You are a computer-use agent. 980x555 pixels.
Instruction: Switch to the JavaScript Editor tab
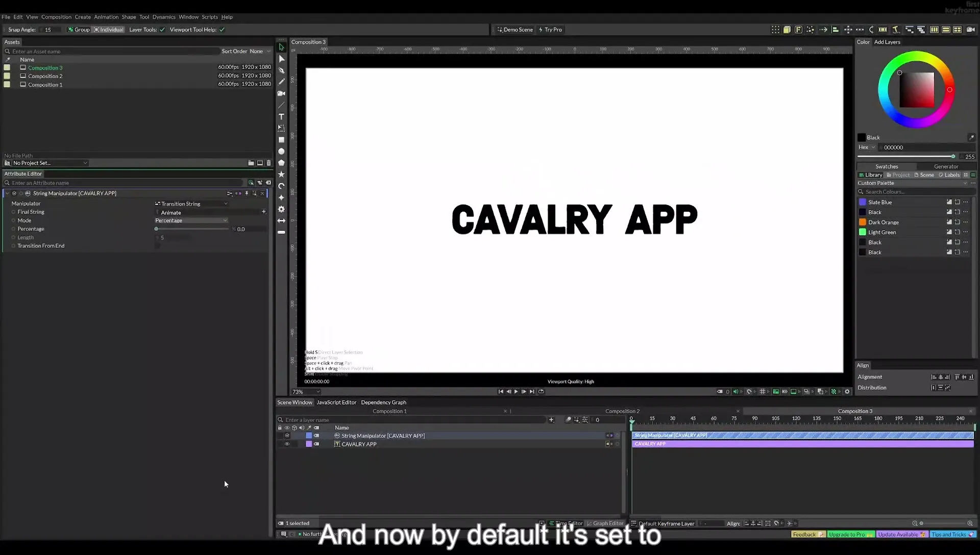[x=336, y=402]
